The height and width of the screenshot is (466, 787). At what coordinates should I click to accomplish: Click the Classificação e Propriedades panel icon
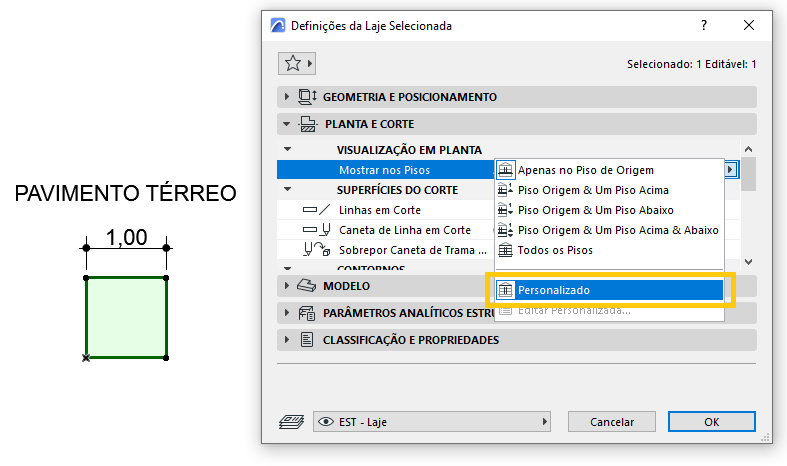308,340
